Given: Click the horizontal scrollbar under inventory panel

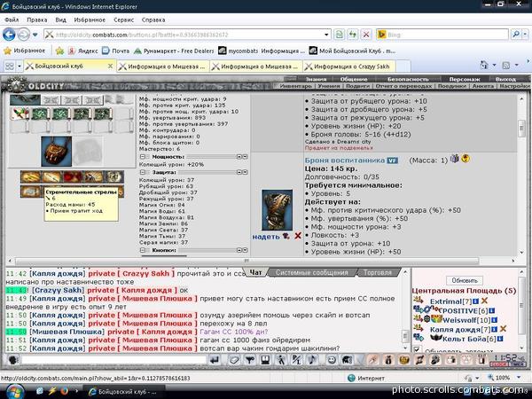Looking at the screenshot, I should coord(247,261).
